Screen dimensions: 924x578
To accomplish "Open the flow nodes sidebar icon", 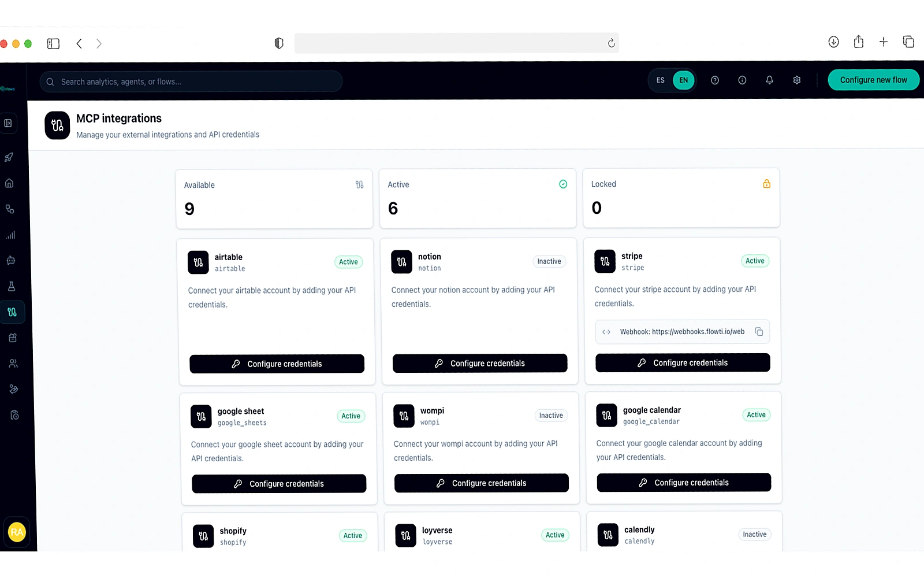I will (x=10, y=209).
